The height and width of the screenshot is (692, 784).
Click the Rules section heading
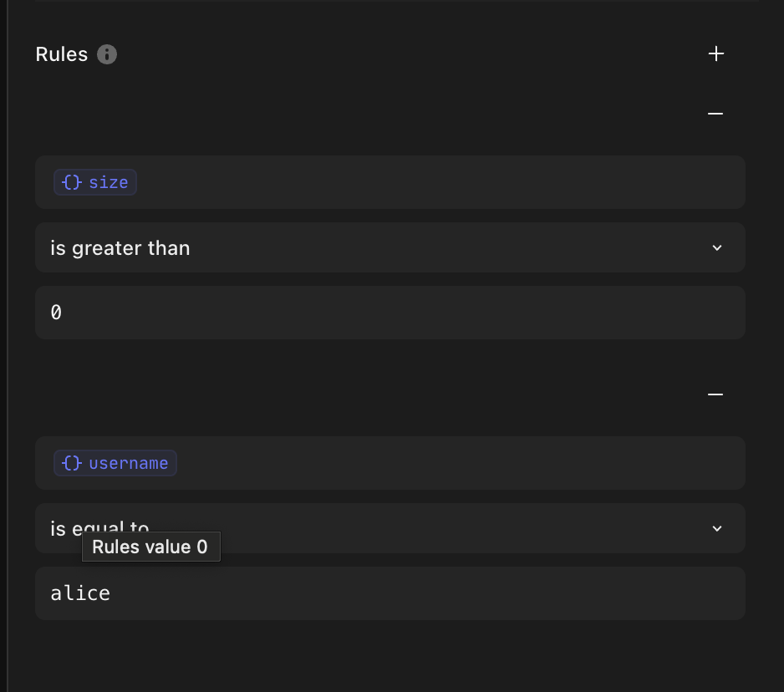[x=62, y=54]
